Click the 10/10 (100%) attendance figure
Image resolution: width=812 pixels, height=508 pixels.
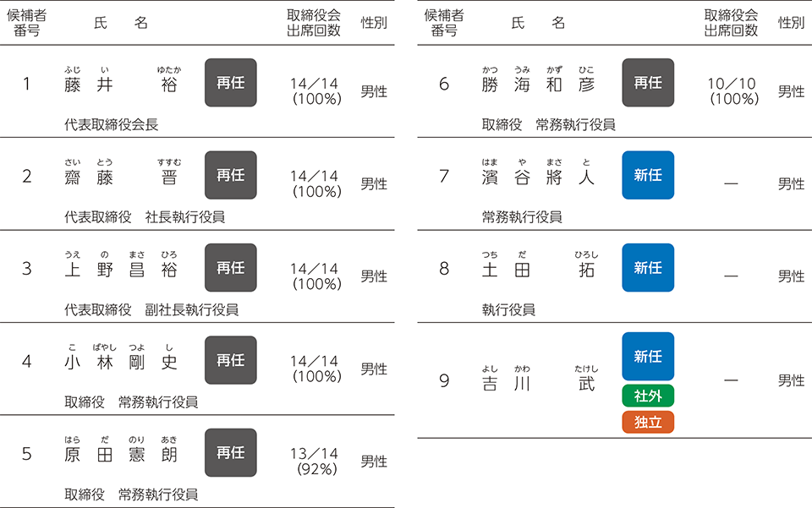click(x=732, y=91)
